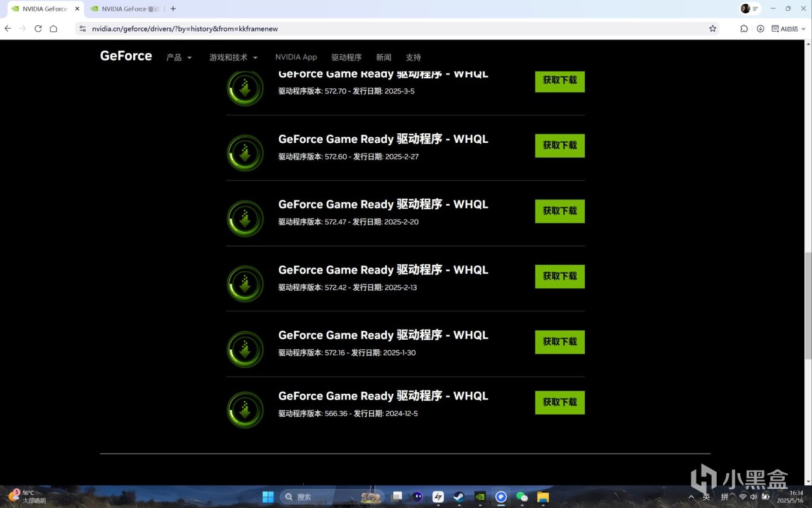Expand the 游戏和技术 menu
This screenshot has height=508, width=812.
233,57
